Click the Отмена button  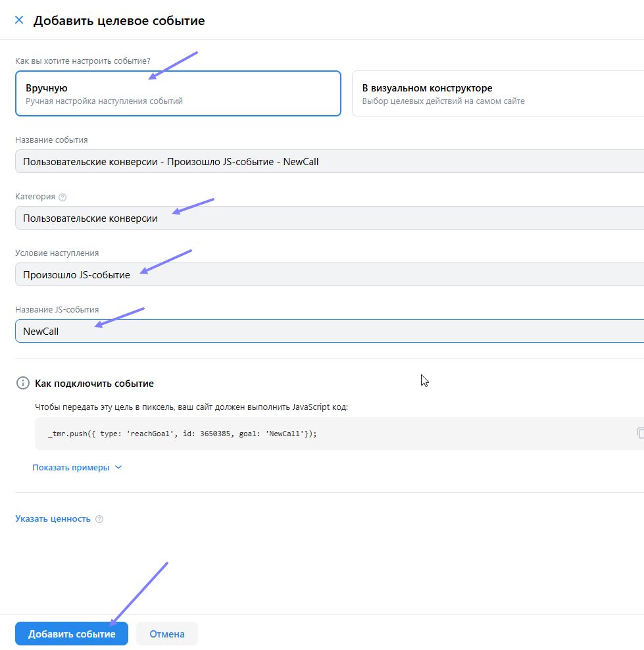pos(167,634)
